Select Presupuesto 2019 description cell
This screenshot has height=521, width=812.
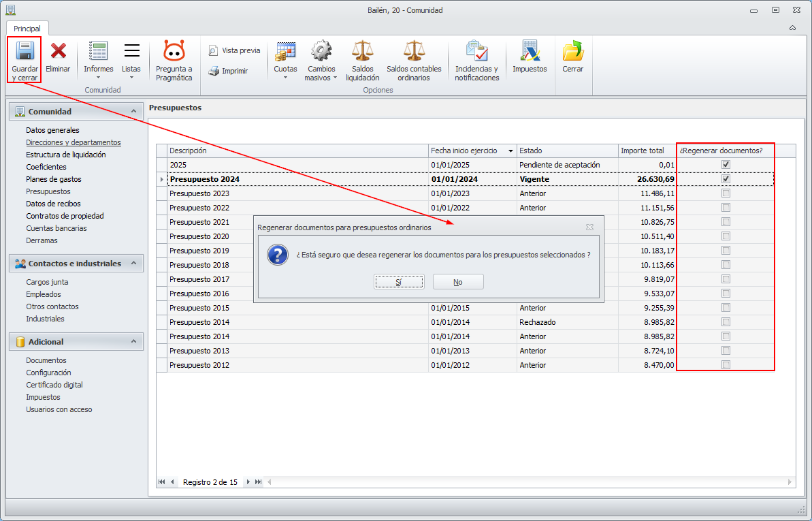pyautogui.click(x=297, y=251)
